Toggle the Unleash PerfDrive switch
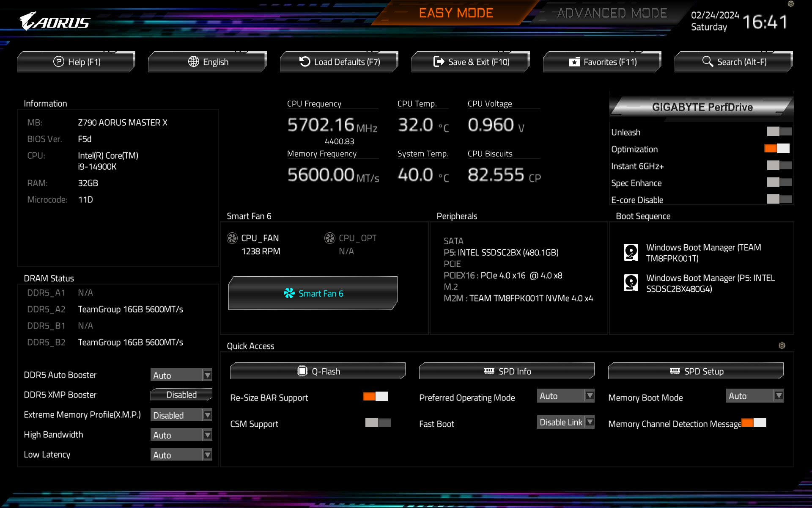This screenshot has height=508, width=812. coord(779,132)
